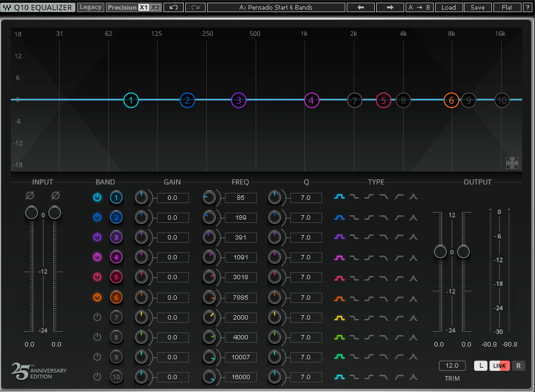
Task: Go to previous preset with left arrow
Action: (361, 7)
